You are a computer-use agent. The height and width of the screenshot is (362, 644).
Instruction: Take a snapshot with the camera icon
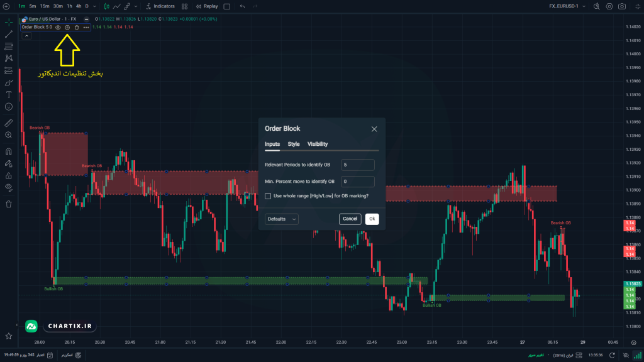[622, 6]
